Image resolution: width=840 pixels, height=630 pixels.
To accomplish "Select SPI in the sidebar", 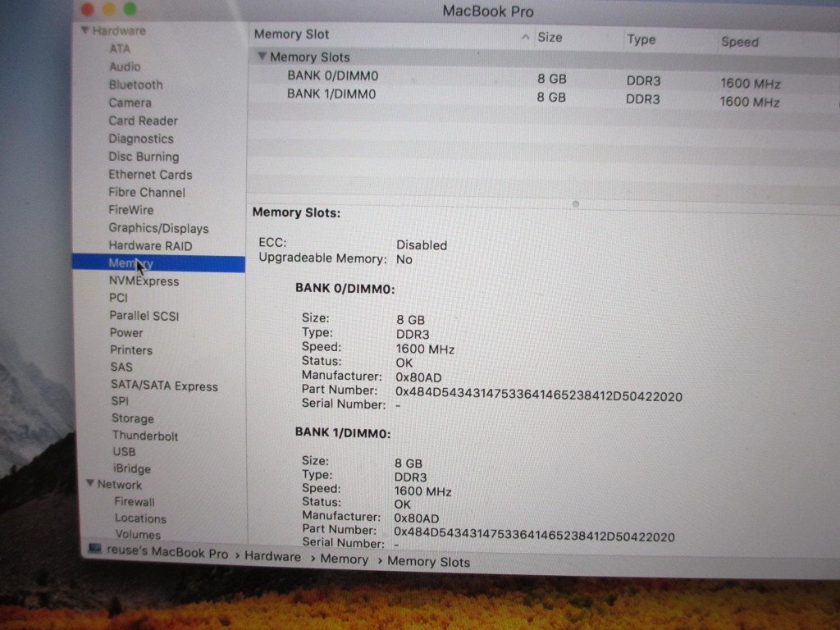I will point(120,401).
